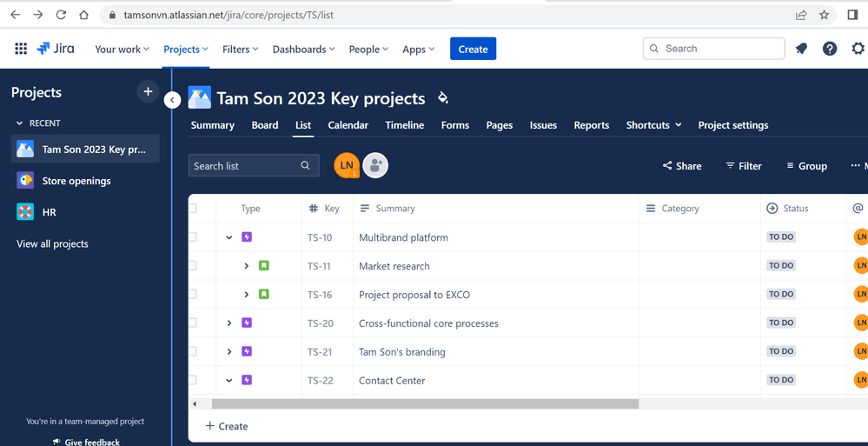Click the epic icon for TS-10
Viewport: 868px width, 446px height.
point(247,237)
